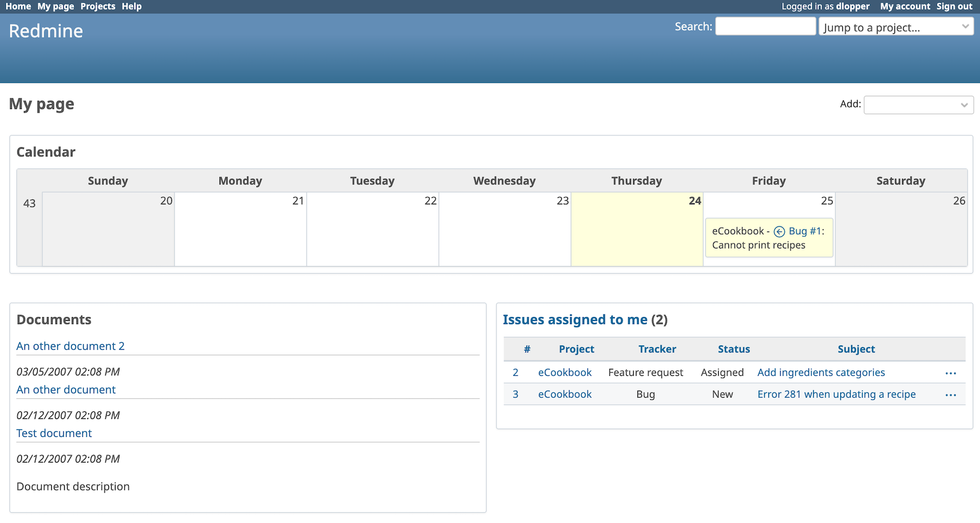The image size is (980, 523).
Task: Open issue #2 from assigned issues
Action: click(x=515, y=373)
